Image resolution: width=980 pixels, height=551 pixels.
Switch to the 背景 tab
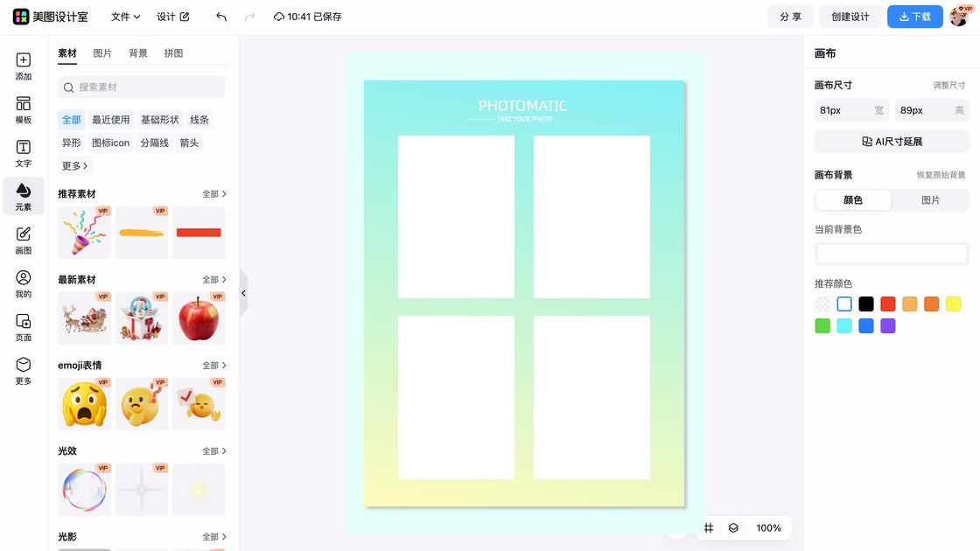(138, 53)
